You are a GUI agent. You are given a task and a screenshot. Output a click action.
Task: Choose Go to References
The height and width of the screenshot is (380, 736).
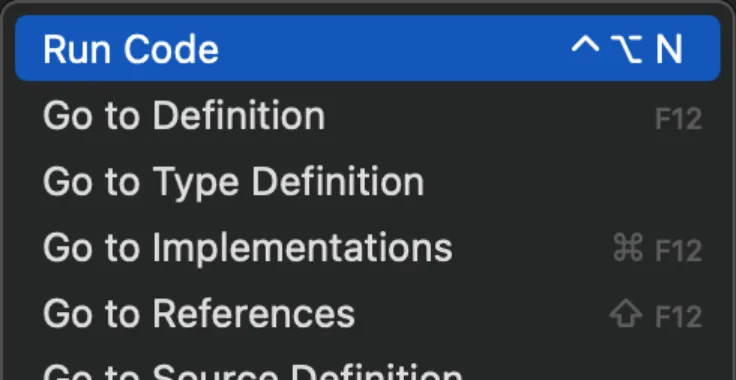pyautogui.click(x=368, y=313)
